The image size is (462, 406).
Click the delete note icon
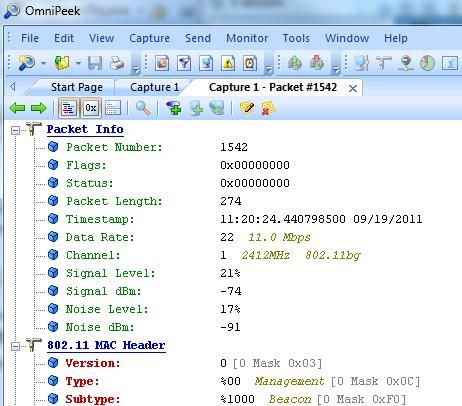(268, 108)
